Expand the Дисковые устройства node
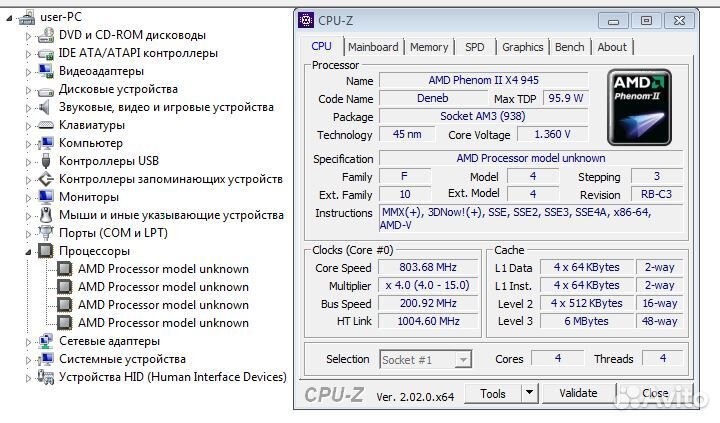Viewport: 720px width, 423px height. coord(28,90)
